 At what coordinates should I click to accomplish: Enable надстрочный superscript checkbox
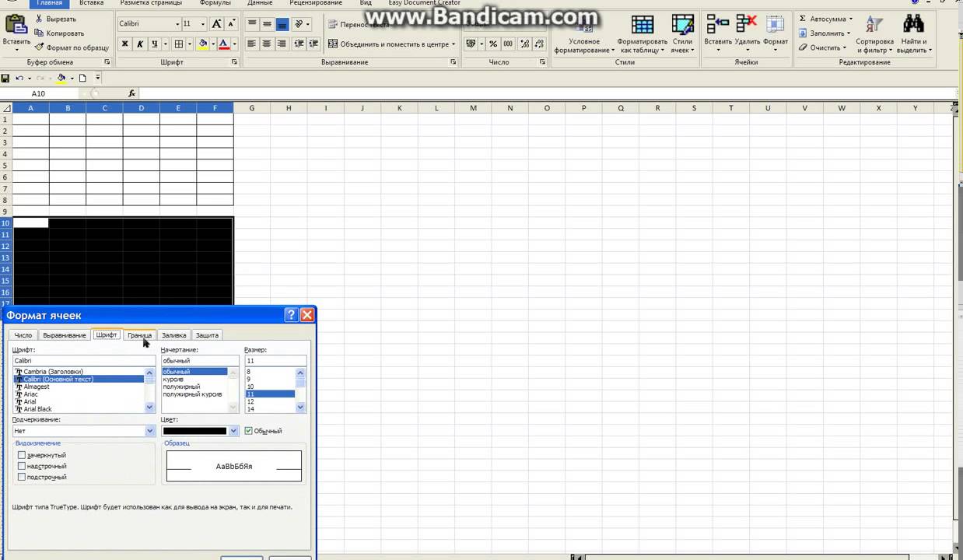click(x=22, y=466)
